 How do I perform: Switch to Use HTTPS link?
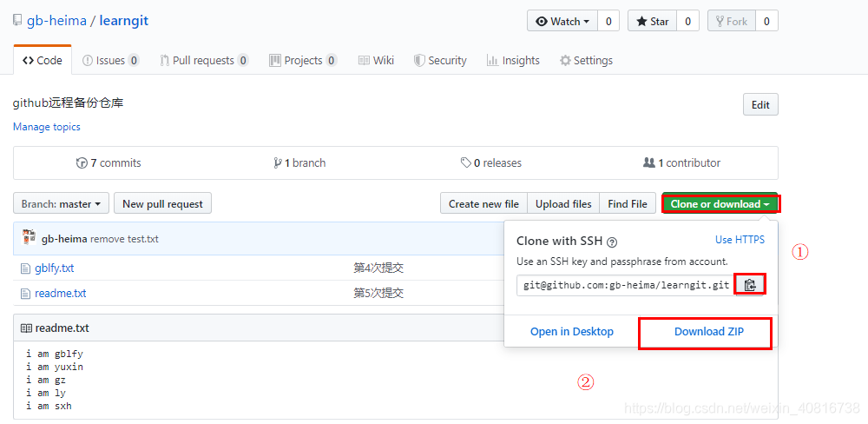740,240
